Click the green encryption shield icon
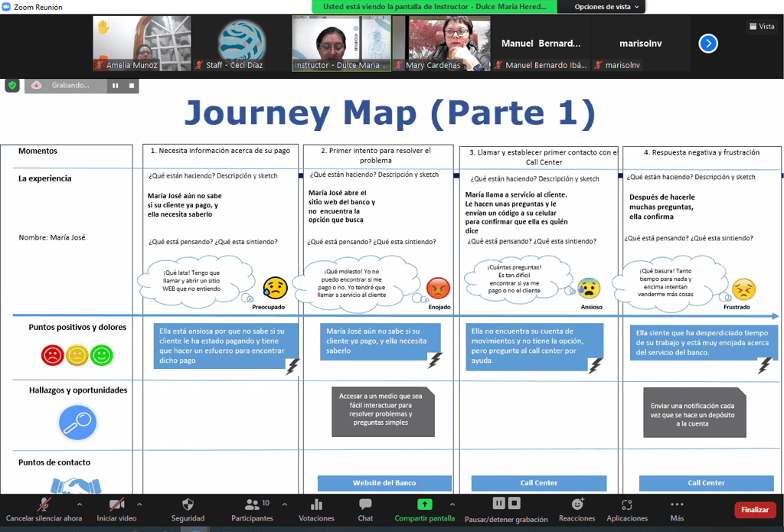Viewport: 784px width, 532px height. 12,85
